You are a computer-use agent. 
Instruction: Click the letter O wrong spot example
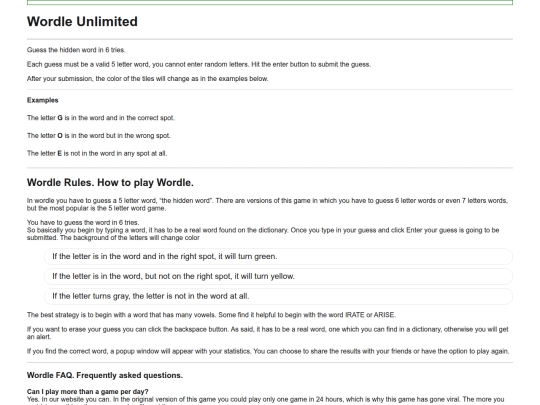[98, 136]
